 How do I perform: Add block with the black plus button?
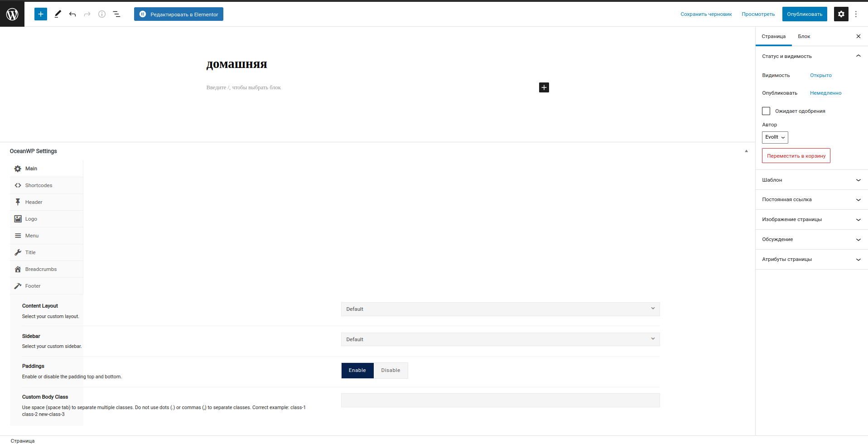[544, 87]
